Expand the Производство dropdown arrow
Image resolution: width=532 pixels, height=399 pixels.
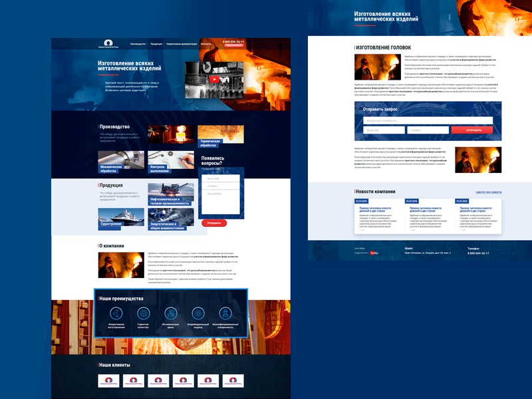[x=147, y=44]
